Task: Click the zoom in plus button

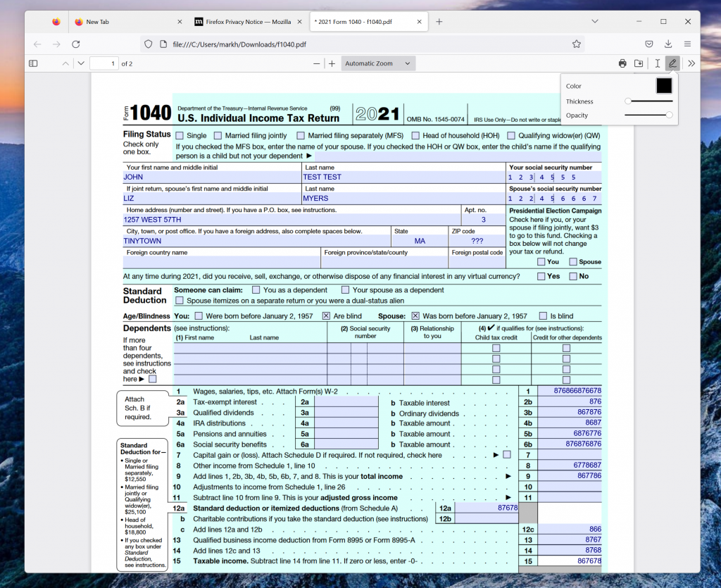Action: pyautogui.click(x=330, y=63)
